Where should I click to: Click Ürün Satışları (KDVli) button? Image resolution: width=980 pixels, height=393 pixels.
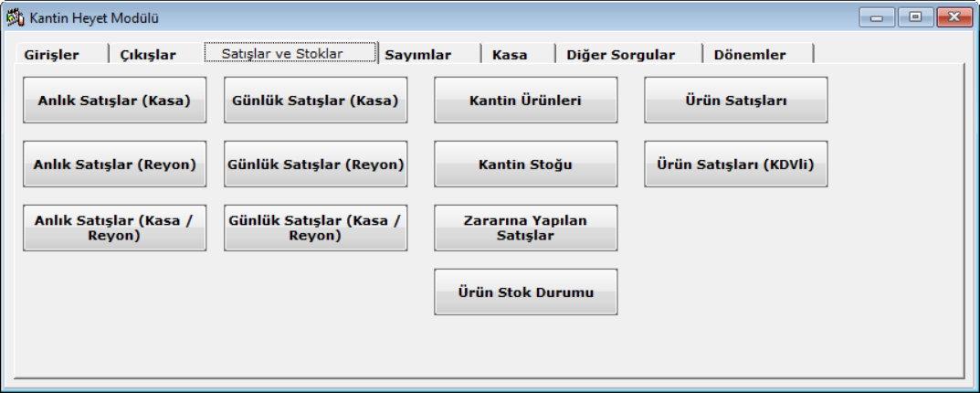point(736,165)
